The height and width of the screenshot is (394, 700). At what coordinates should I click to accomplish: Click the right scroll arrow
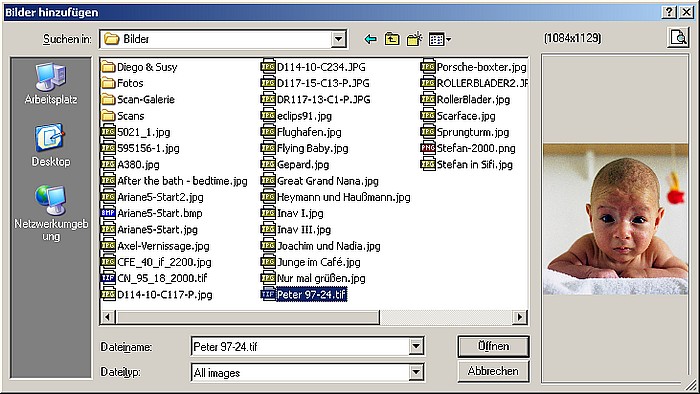pyautogui.click(x=519, y=317)
